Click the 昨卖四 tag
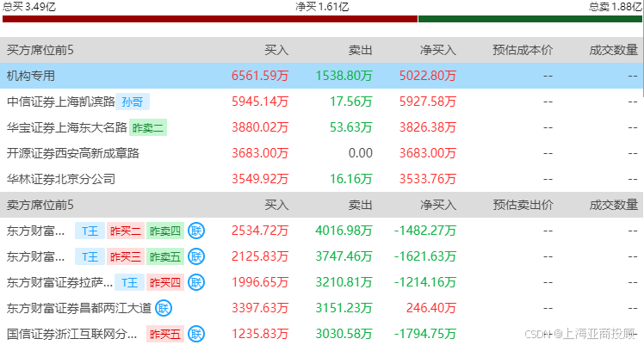Image resolution: width=644 pixels, height=345 pixels. tap(165, 231)
